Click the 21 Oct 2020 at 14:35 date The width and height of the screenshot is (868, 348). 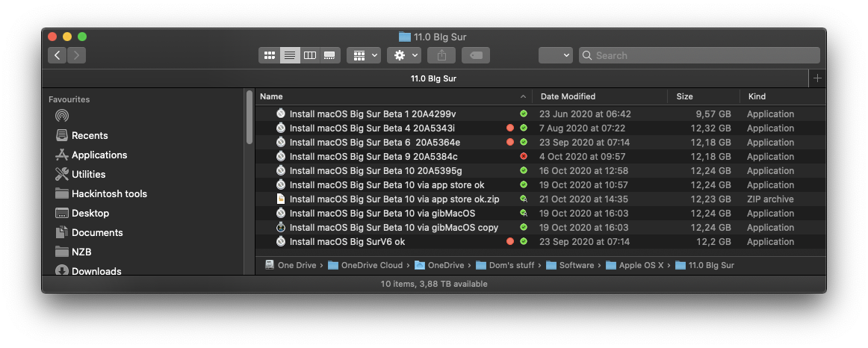tap(583, 199)
